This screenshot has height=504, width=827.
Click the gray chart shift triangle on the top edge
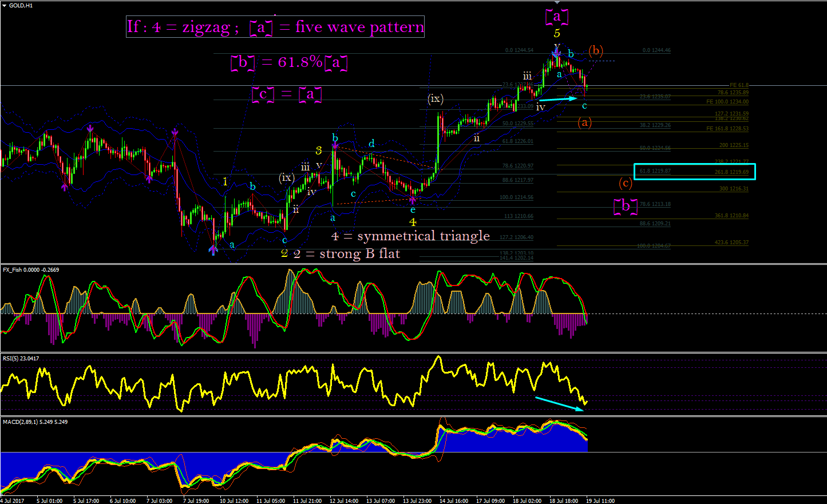tap(557, 2)
